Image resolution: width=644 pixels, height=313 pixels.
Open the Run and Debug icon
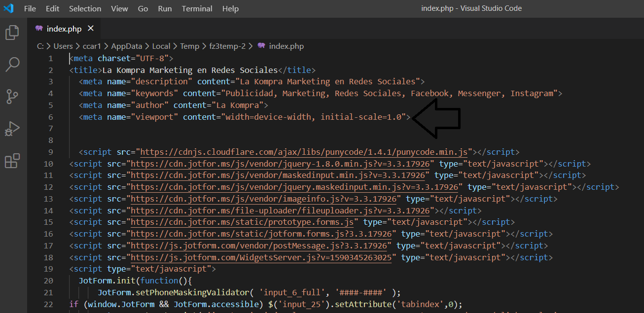point(12,129)
